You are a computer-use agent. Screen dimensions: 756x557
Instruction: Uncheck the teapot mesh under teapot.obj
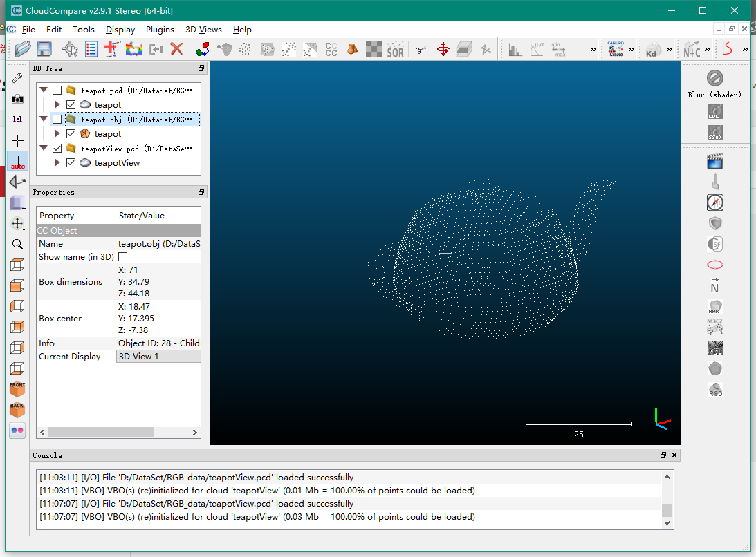pyautogui.click(x=71, y=133)
